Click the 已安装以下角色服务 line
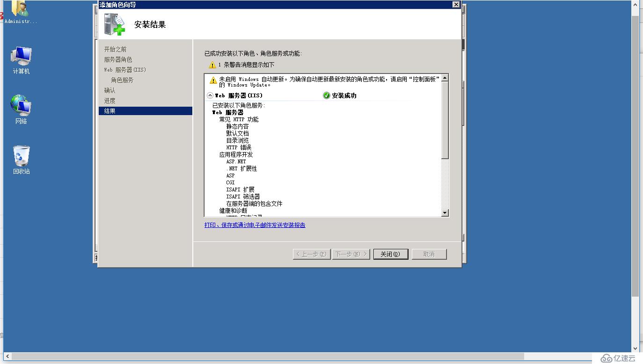 (239, 105)
